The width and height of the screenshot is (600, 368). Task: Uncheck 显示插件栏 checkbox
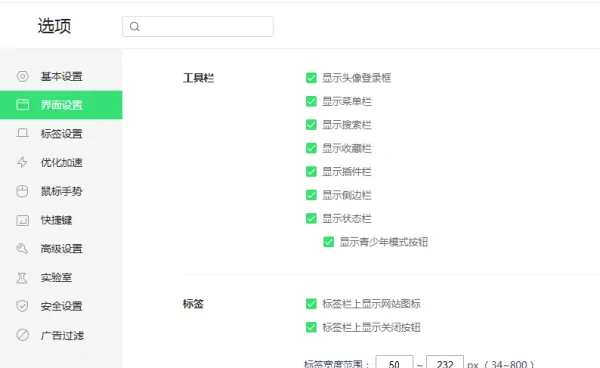pyautogui.click(x=311, y=171)
